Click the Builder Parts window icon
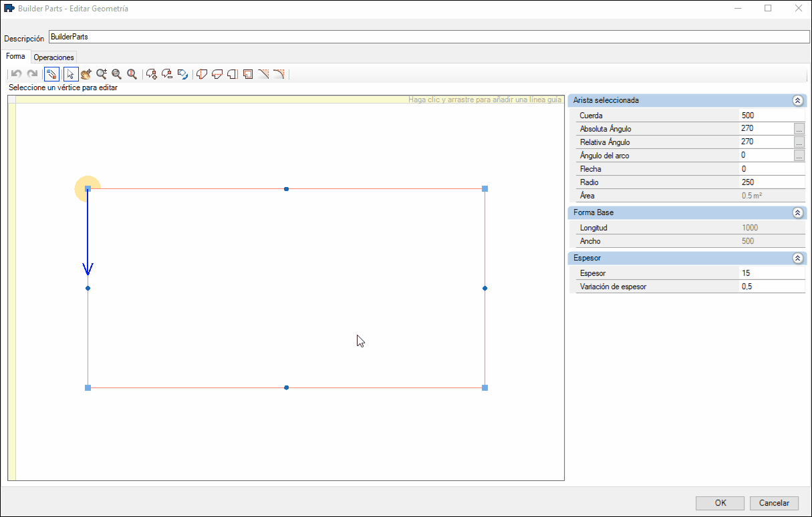 pos(9,9)
